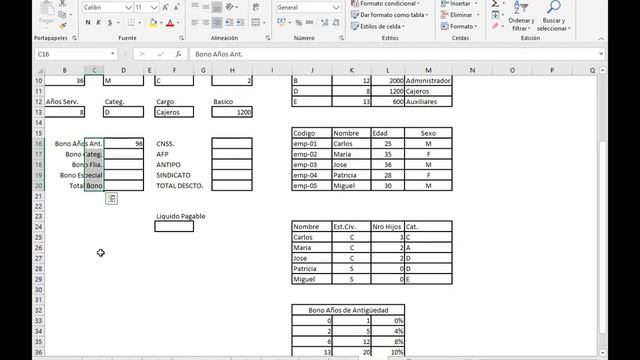Open the Formato cells menu

coord(459,26)
